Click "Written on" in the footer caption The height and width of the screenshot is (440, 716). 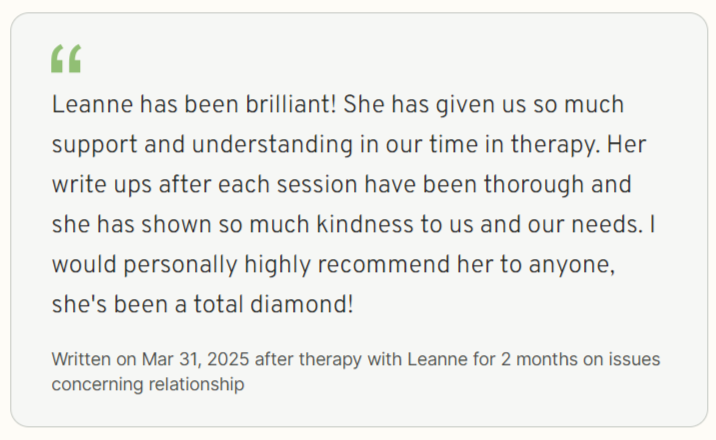click(94, 359)
